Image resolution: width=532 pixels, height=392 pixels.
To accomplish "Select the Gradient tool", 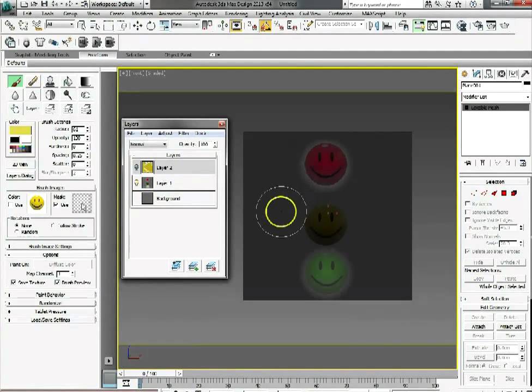I will 85,81.
